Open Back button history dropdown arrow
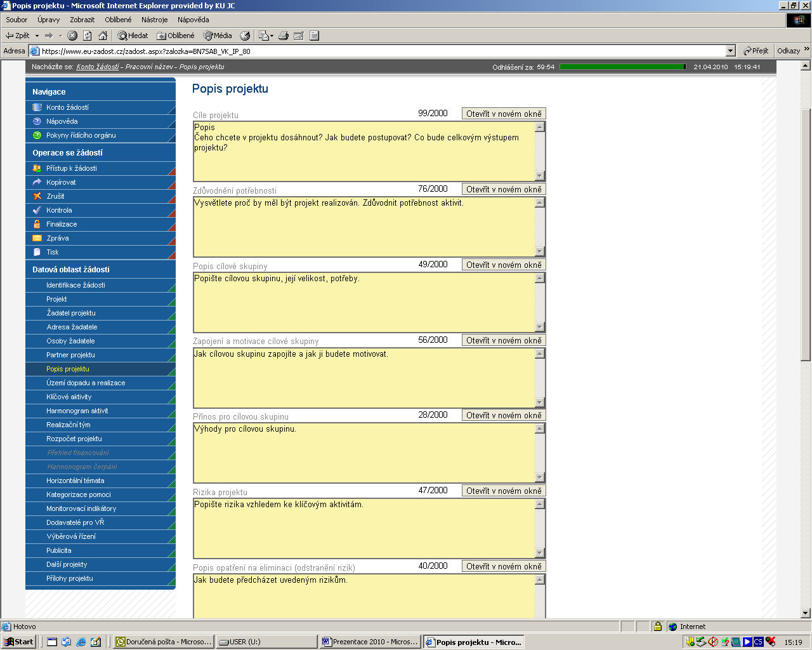This screenshot has height=650, width=812. click(37, 36)
